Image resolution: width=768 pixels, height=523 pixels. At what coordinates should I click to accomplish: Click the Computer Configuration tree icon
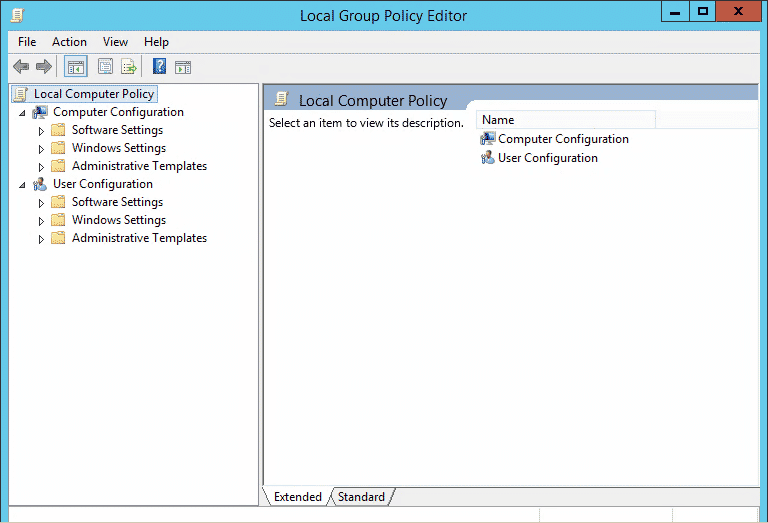coord(40,112)
